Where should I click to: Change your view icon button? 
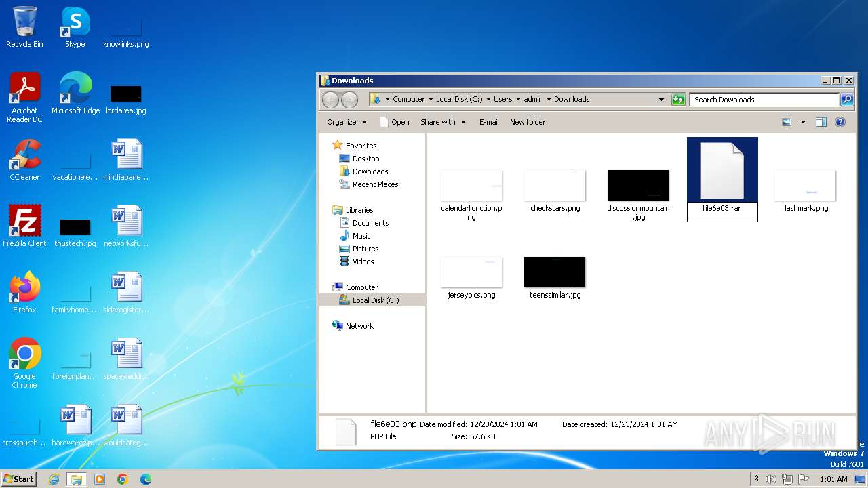coord(787,122)
